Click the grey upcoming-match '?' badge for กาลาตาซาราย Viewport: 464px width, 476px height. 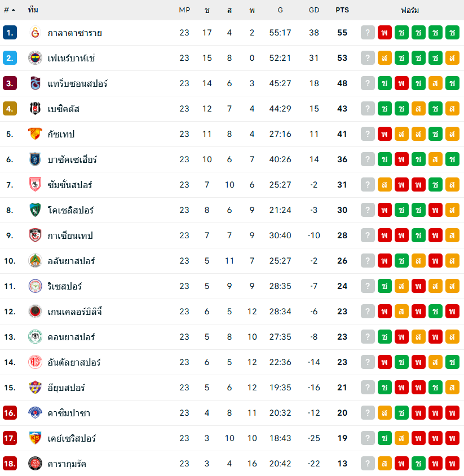click(368, 33)
